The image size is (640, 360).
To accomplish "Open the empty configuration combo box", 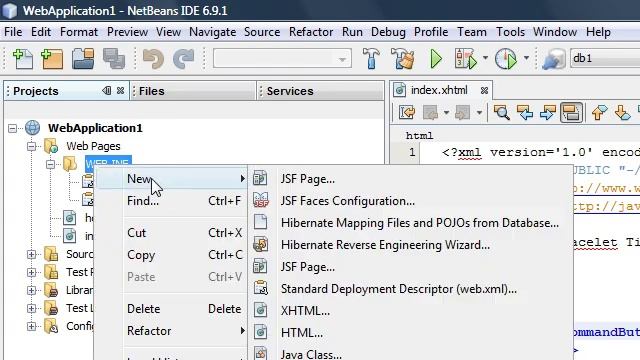I will (282, 59).
